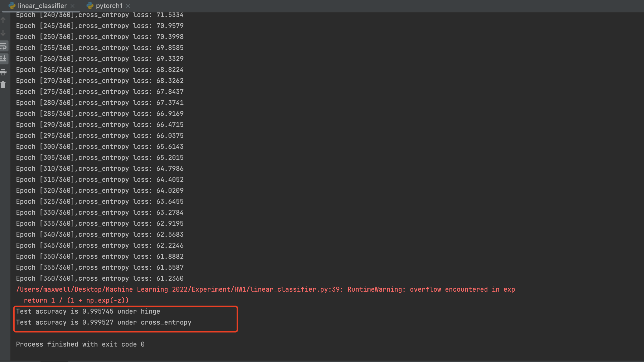Close the pytorch1 run tab
The height and width of the screenshot is (362, 644).
tap(128, 6)
